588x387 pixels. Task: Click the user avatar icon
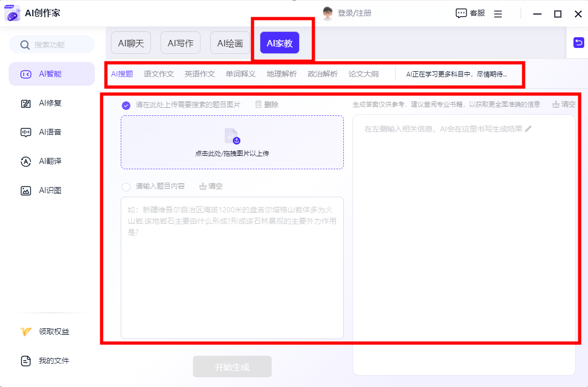(328, 13)
